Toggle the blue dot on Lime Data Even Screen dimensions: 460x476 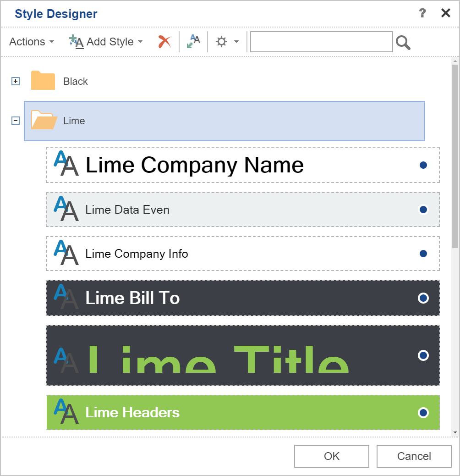[x=423, y=210]
